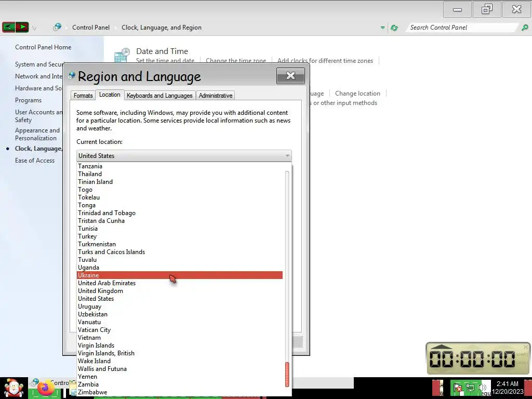The height and width of the screenshot is (399, 532).
Task: Focus the Search Control Panel field
Action: [463, 28]
